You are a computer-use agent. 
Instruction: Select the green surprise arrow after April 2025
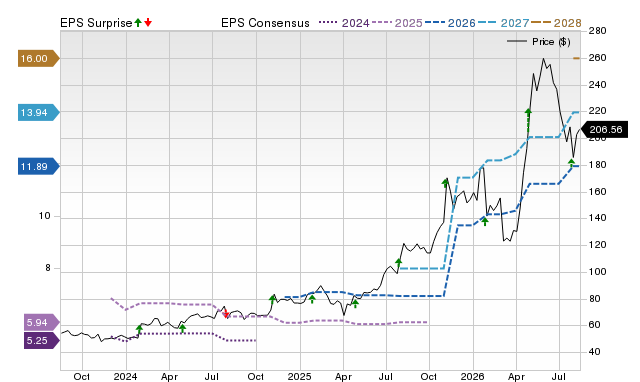(355, 303)
